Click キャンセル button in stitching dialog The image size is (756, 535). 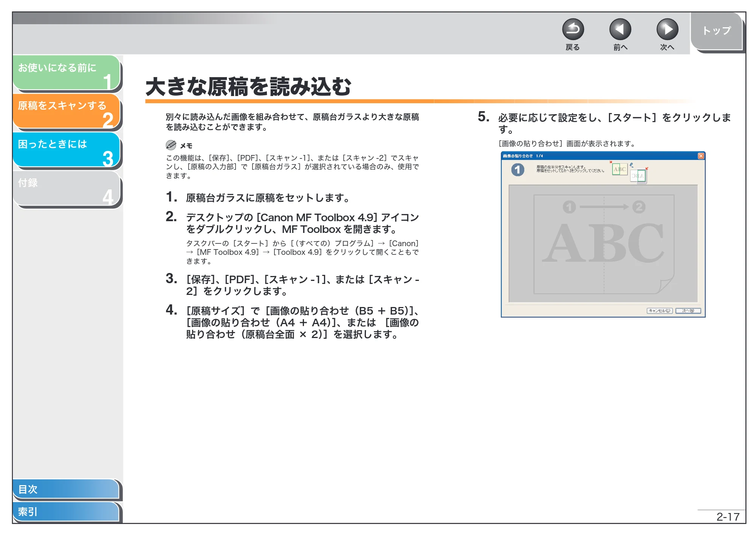tap(660, 311)
